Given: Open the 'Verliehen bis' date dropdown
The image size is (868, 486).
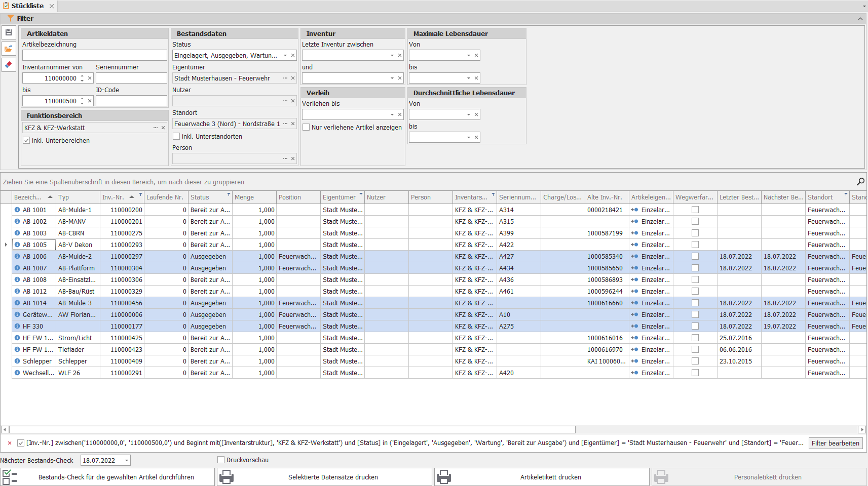Looking at the screenshot, I should tap(392, 115).
